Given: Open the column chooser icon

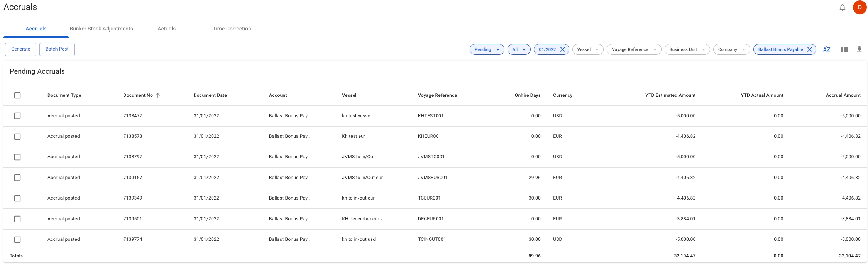Looking at the screenshot, I should pyautogui.click(x=844, y=49).
